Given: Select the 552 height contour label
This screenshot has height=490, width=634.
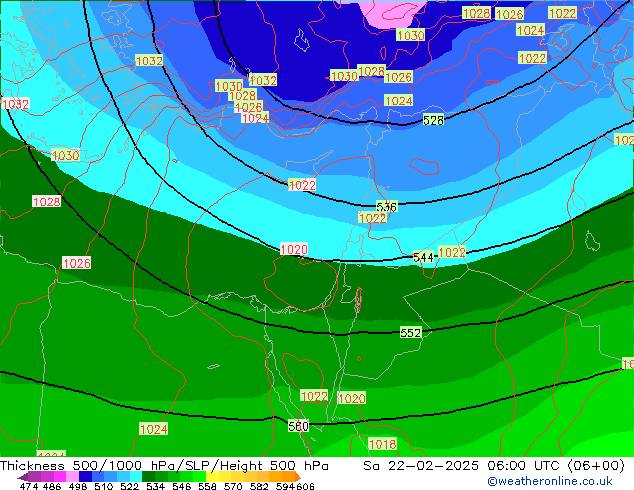Looking at the screenshot, I should (x=410, y=333).
